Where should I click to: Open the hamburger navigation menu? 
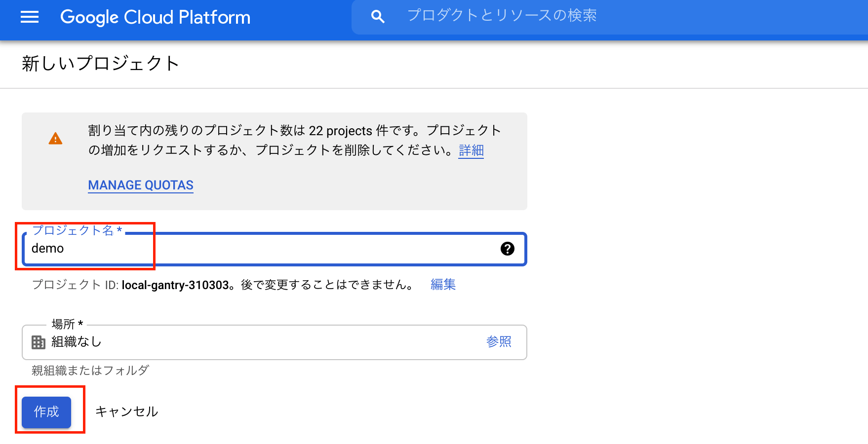[x=30, y=17]
